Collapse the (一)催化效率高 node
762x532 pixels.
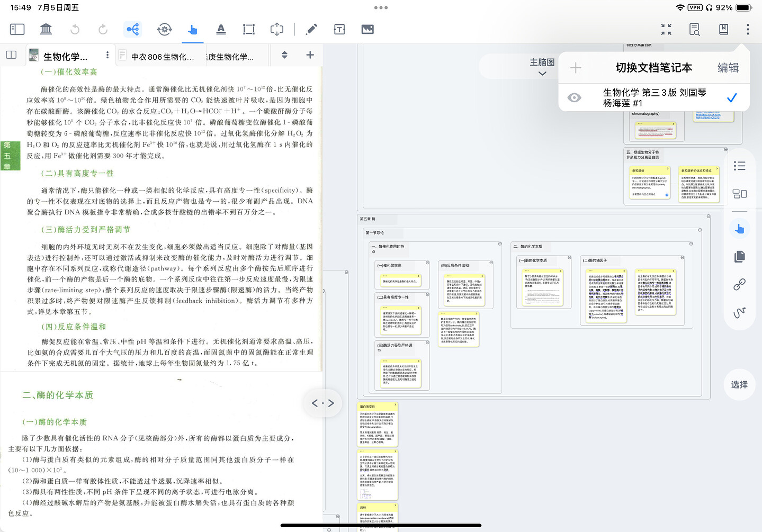click(428, 262)
